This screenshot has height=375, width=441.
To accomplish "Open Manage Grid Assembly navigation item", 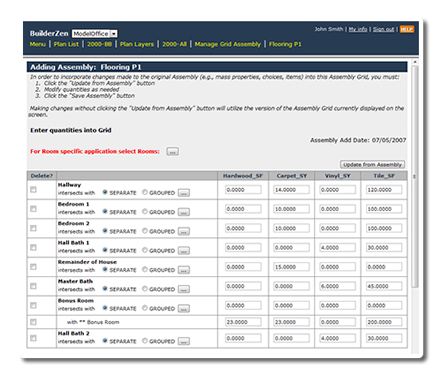I will (x=228, y=44).
